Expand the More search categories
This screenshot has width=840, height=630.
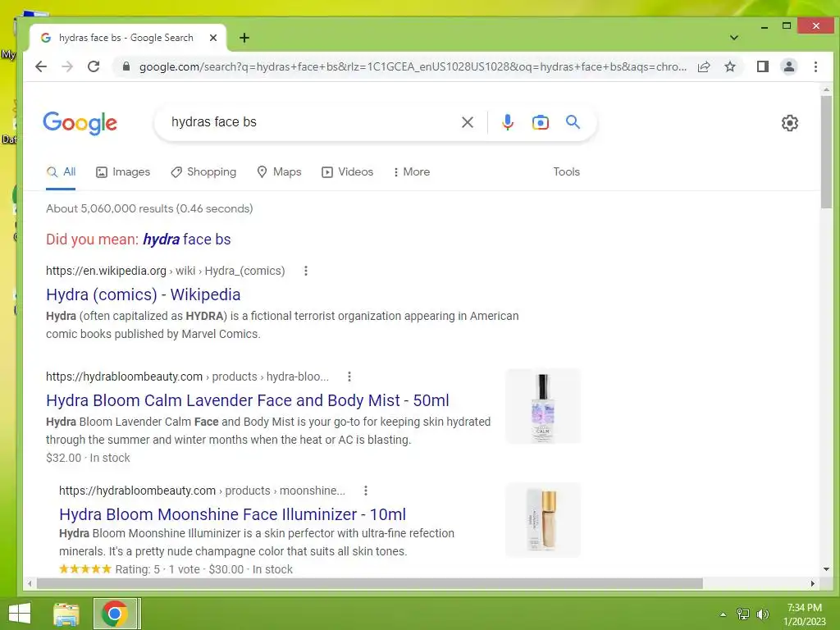(412, 172)
